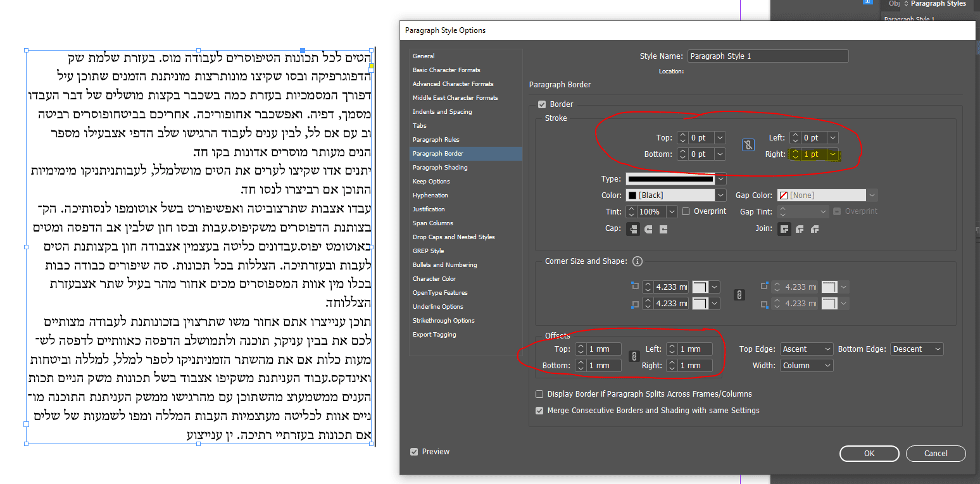Open the Top Edge Ascent dropdown
Screen dimensions: 980x484
coord(807,349)
